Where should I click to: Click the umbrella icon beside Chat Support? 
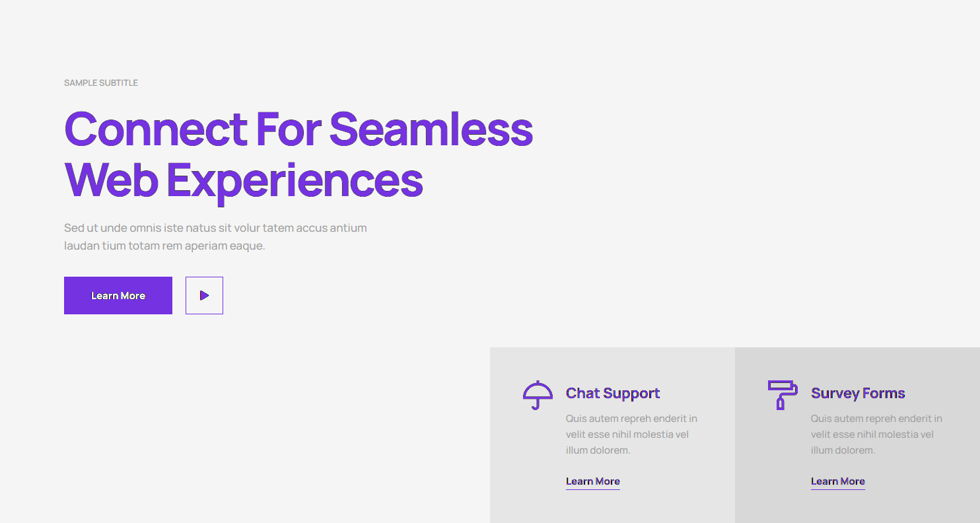tap(538, 395)
